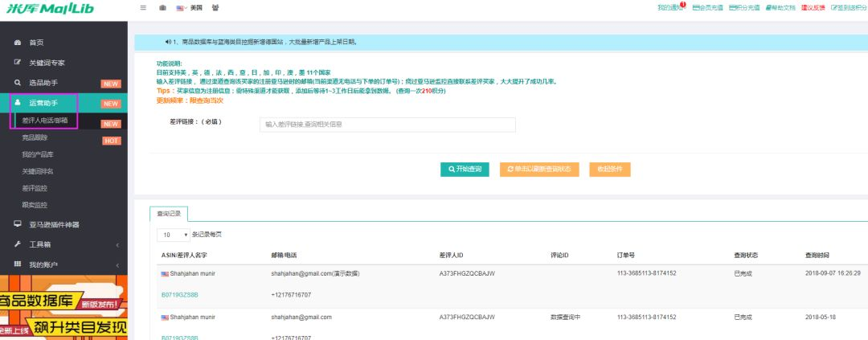Click NEW badge beside 选品助手

coord(111,84)
